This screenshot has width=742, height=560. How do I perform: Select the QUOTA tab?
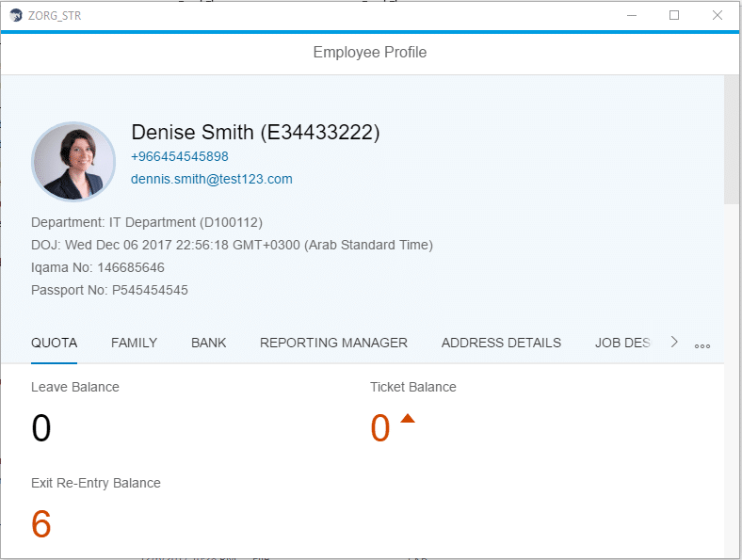[54, 343]
